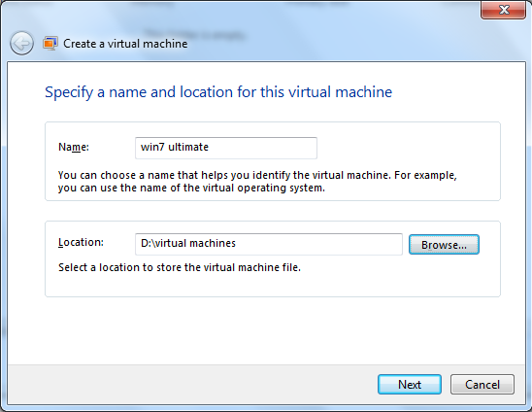532x412 pixels.
Task: Click the Name input field
Action: 226,148
